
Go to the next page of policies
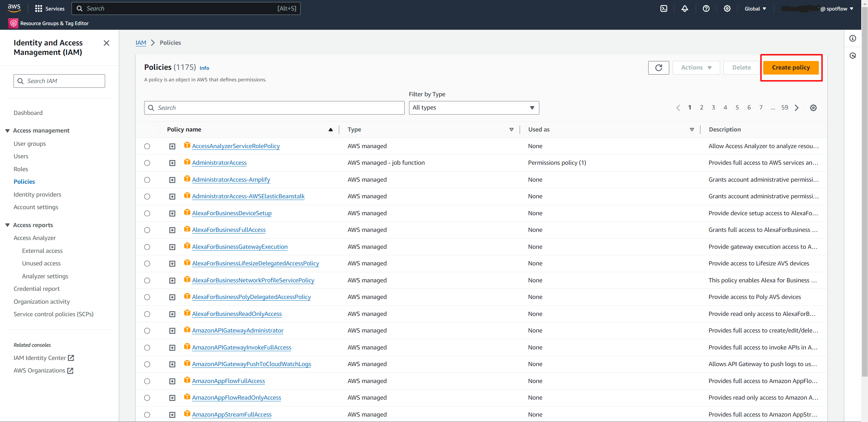coord(797,108)
